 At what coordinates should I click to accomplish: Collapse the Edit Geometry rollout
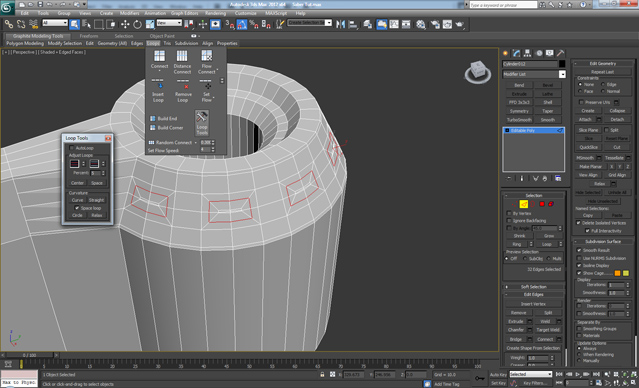pyautogui.click(x=603, y=64)
